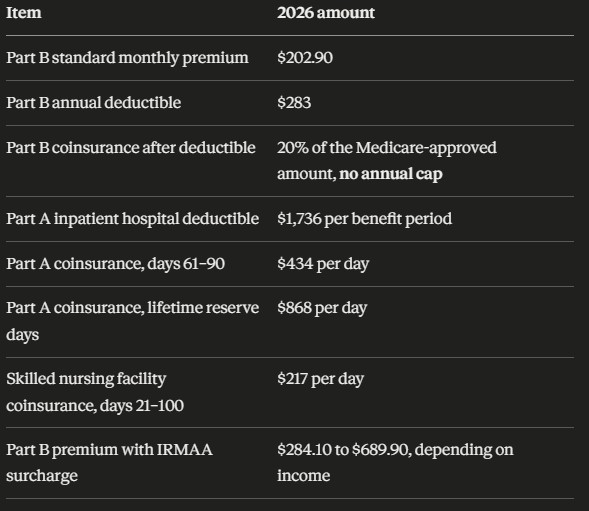Image resolution: width=589 pixels, height=511 pixels.
Task: Click $1,736 per benefit period value
Action: [364, 219]
